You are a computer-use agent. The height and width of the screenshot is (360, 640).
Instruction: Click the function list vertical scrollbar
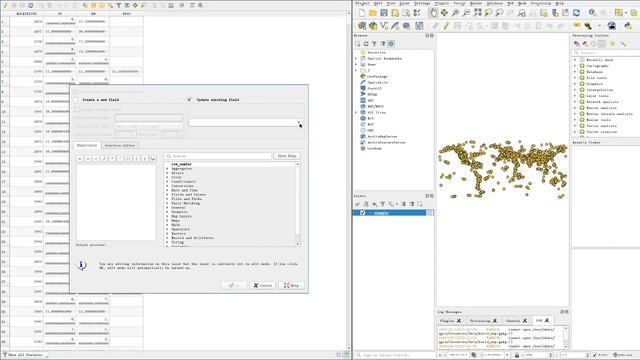pyautogui.click(x=298, y=204)
